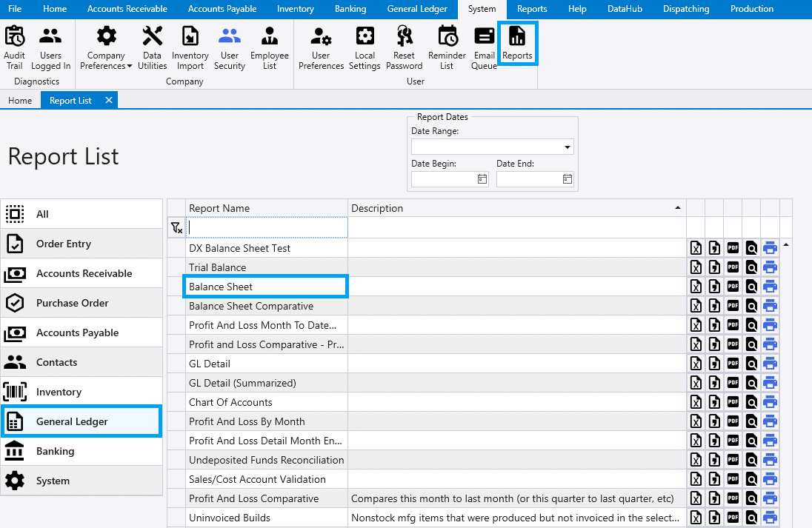
Task: Open the Users Logged In tool
Action: (x=50, y=47)
